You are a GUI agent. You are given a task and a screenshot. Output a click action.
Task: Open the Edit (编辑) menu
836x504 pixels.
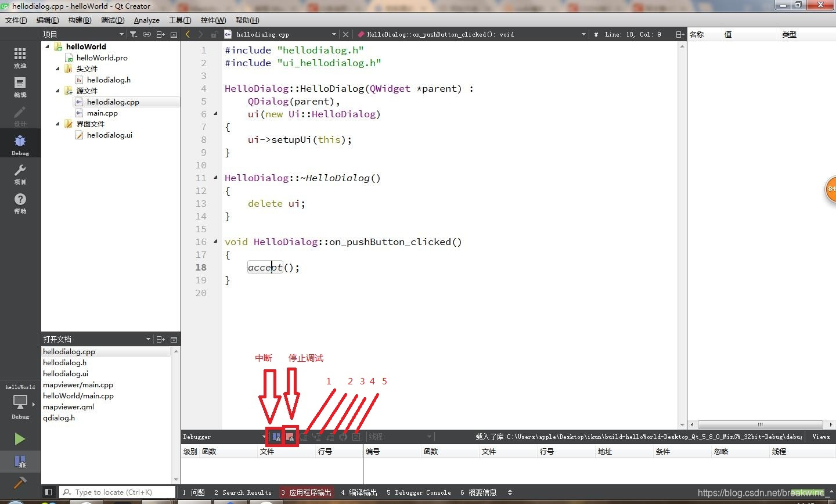click(48, 20)
